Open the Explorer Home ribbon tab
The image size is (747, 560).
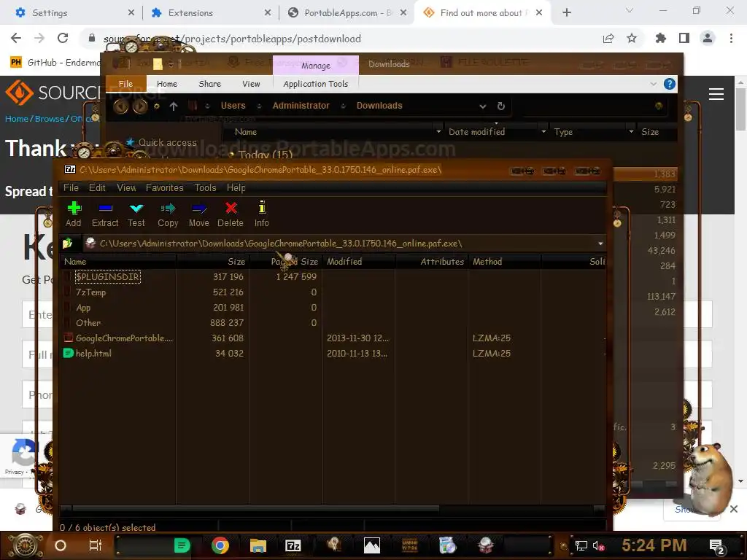coord(167,84)
